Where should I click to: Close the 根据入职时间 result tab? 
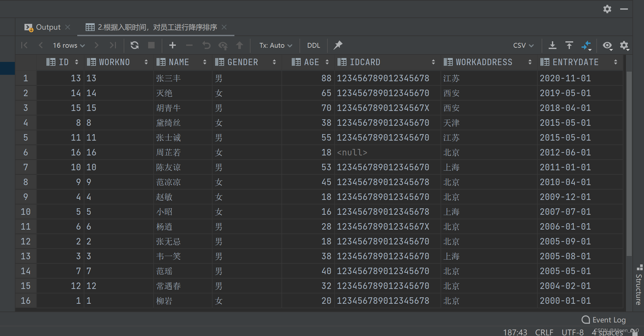click(224, 27)
